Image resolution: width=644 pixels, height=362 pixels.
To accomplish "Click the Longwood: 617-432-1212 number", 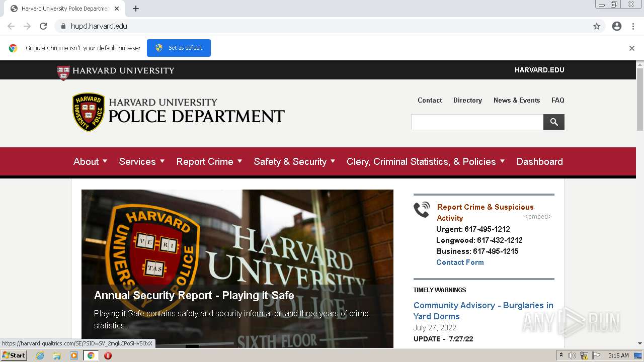I will coord(479,240).
